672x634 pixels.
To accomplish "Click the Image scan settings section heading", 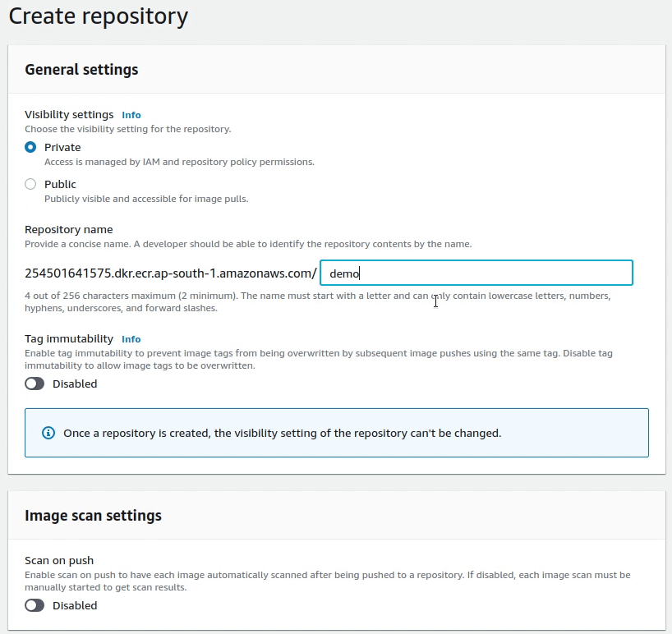I will coord(93,516).
